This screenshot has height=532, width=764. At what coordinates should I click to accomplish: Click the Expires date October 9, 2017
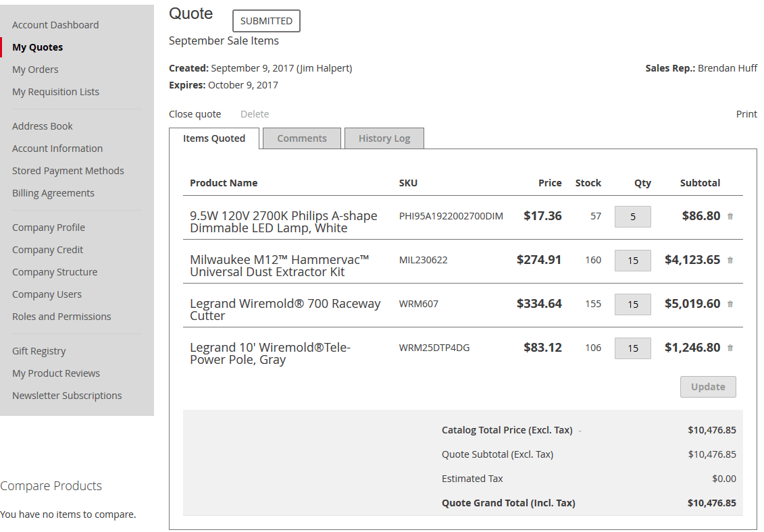point(243,85)
